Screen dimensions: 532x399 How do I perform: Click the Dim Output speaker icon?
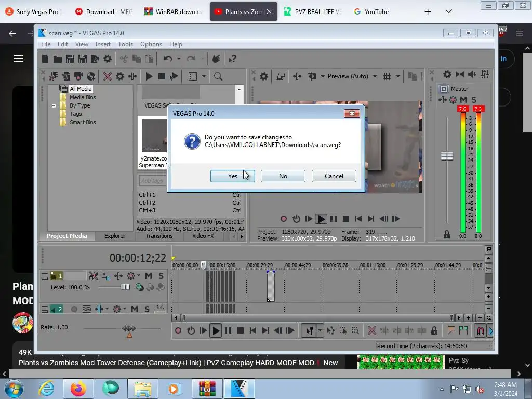(472, 74)
